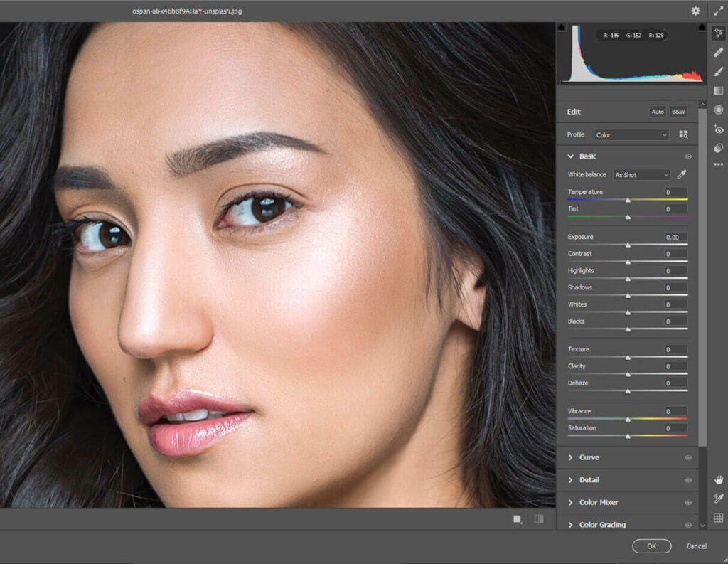
Task: Select the Hand tool
Action: point(718,480)
